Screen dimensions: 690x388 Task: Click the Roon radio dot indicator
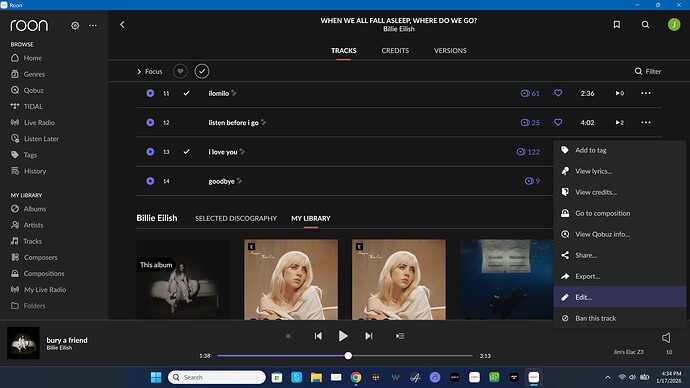[288, 336]
